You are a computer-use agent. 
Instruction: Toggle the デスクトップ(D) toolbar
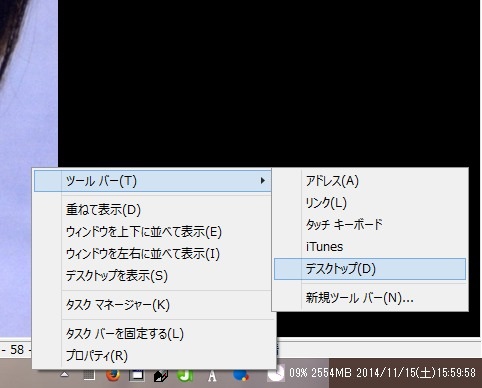(x=370, y=269)
